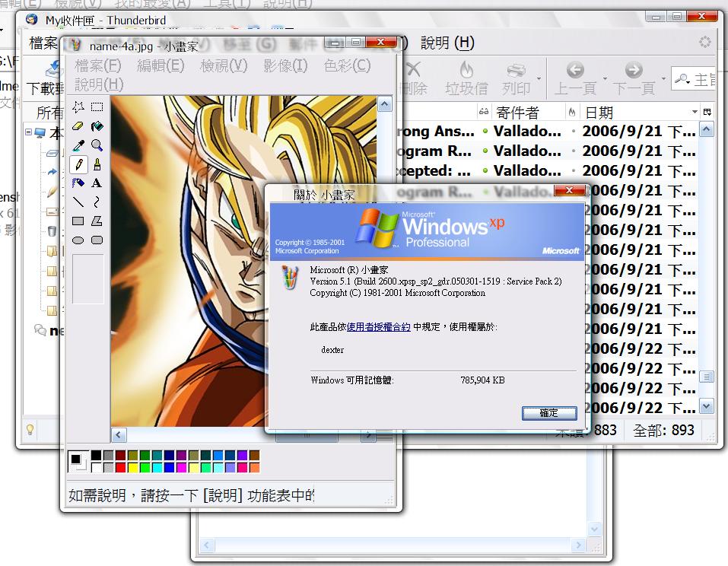Choose the Rectangle shape tool

tap(78, 221)
